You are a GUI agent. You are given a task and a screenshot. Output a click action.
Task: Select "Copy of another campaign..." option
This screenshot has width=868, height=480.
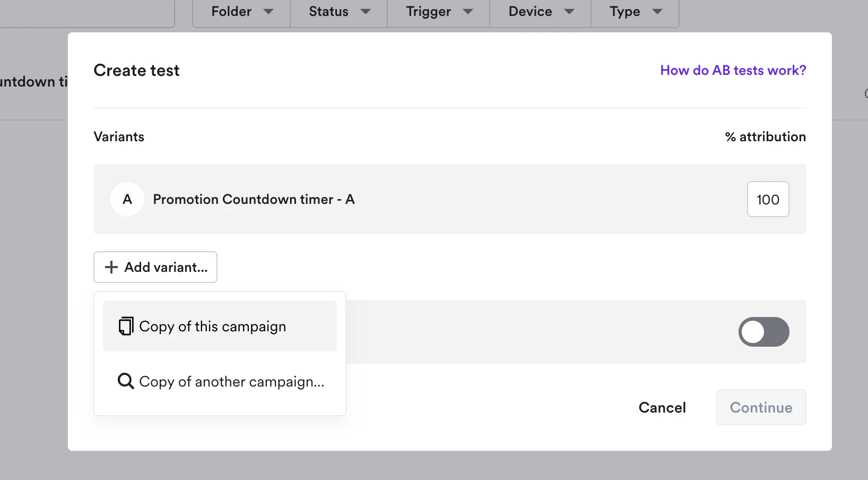[x=231, y=382]
